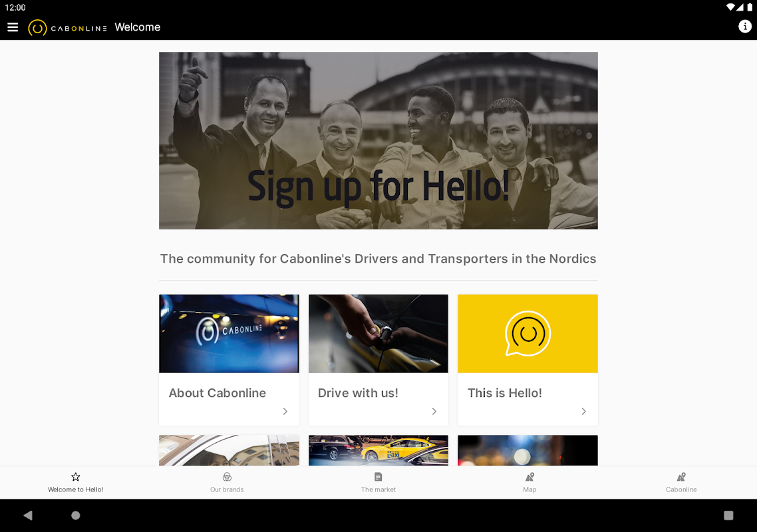This screenshot has width=757, height=532.
Task: Tap the Sign up for Hello! banner
Action: pyautogui.click(x=378, y=140)
